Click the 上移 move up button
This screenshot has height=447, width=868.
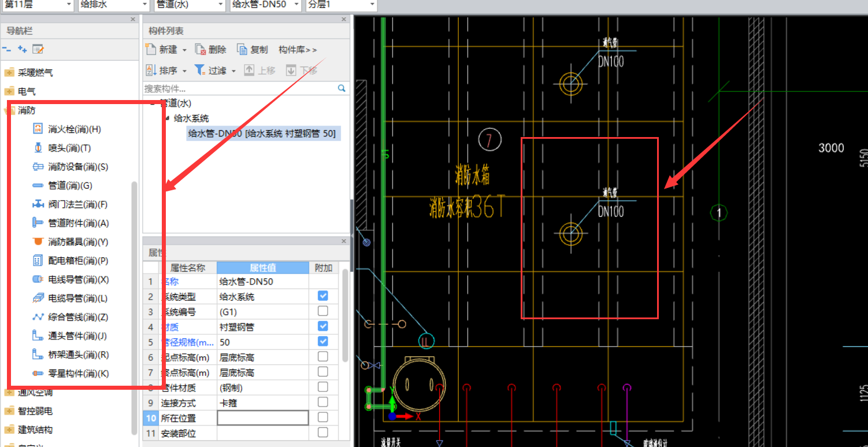pos(259,70)
